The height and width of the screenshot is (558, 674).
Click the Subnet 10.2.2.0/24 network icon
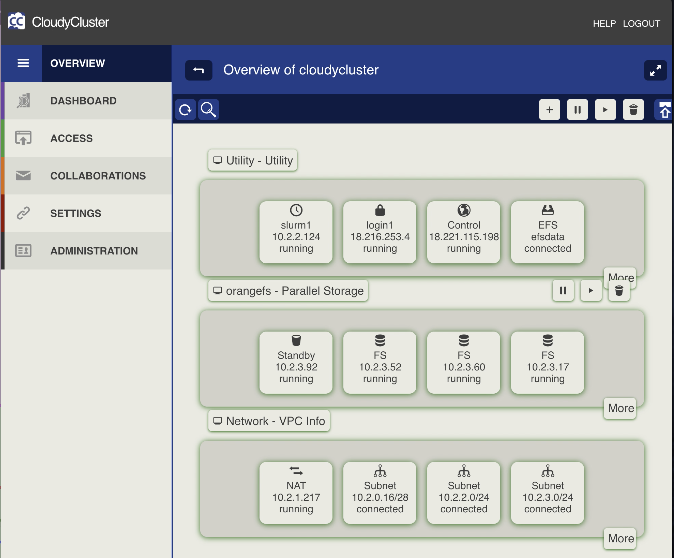pyautogui.click(x=464, y=471)
